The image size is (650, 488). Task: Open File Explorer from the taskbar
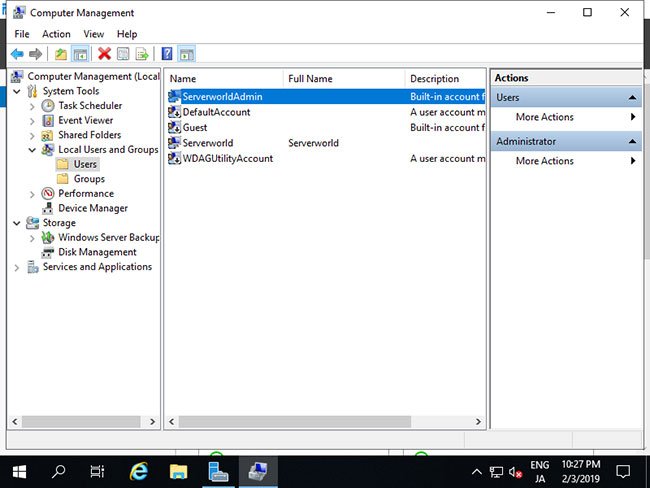click(178, 472)
